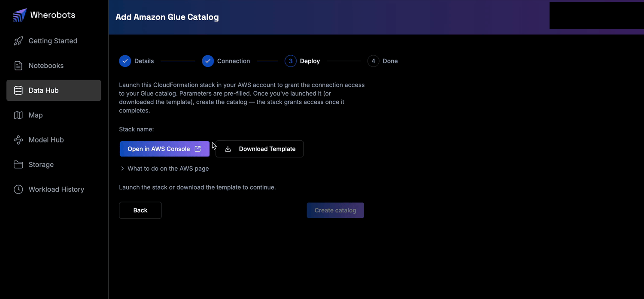Click the Storage folder icon
644x299 pixels.
pos(18,165)
